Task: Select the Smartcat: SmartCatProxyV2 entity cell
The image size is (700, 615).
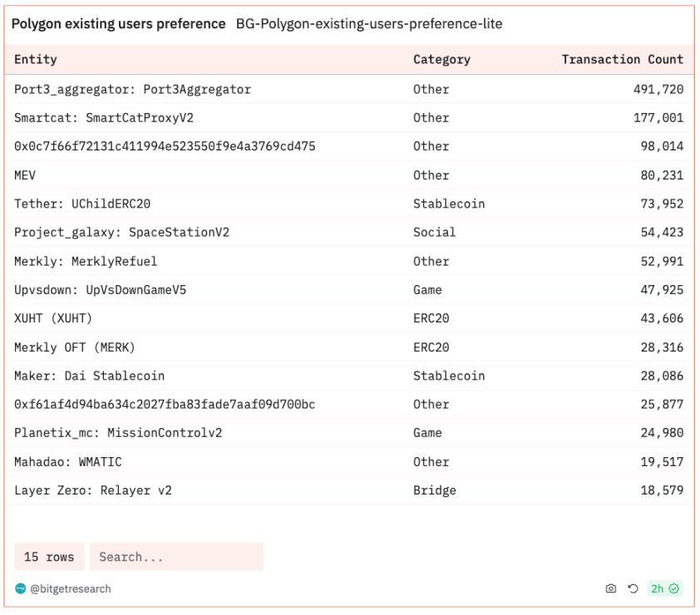Action: (104, 118)
